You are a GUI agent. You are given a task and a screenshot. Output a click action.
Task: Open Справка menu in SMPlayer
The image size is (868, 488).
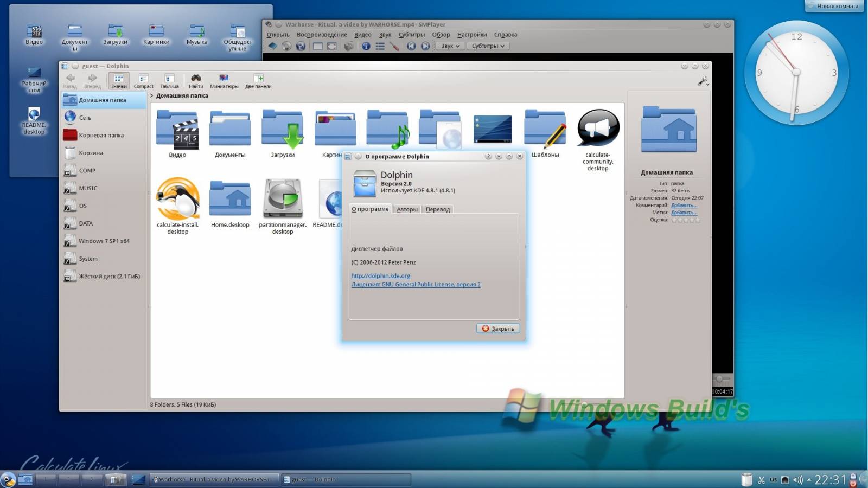pos(506,35)
